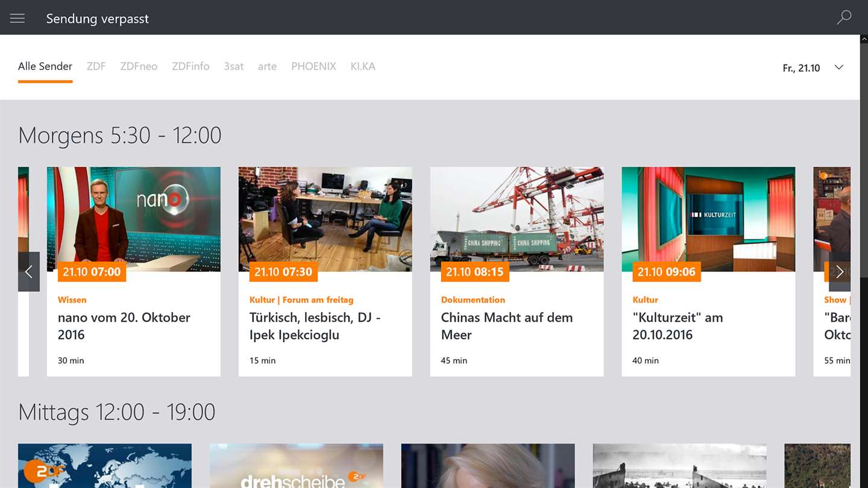
Task: Click the Kultur | Forum am freitag label
Action: coord(301,299)
